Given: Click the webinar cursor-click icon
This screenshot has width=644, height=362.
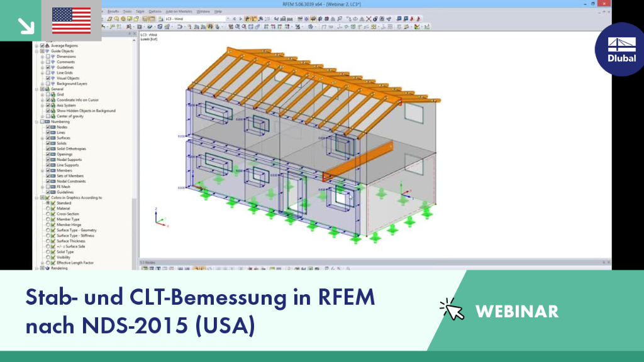Looking at the screenshot, I should [452, 309].
